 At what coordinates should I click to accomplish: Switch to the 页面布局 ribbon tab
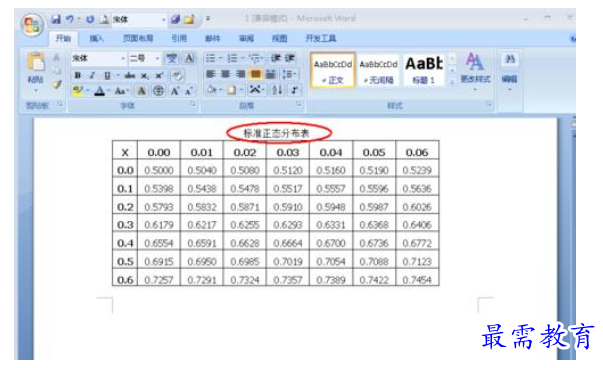click(138, 38)
